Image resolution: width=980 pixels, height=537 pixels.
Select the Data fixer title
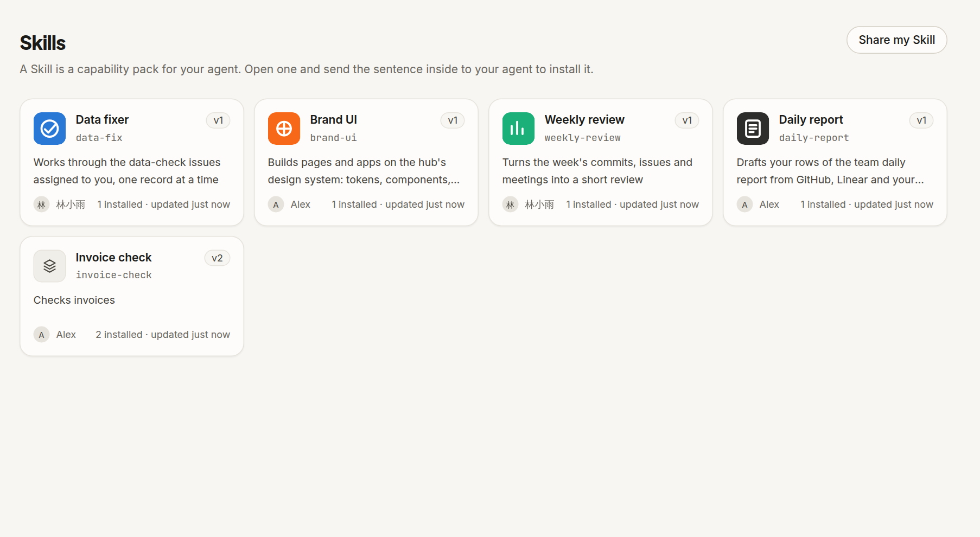coord(102,120)
